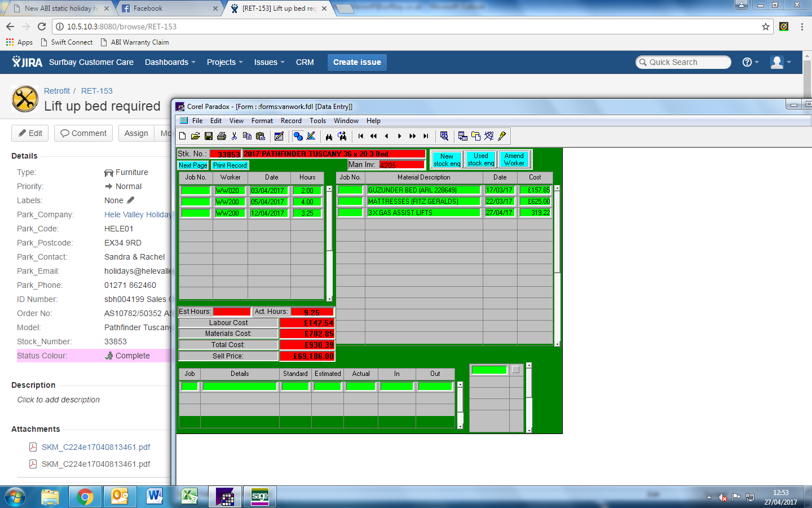Click the binoculars Locate Value icon
Viewport: 812px width, 508px height.
click(329, 136)
